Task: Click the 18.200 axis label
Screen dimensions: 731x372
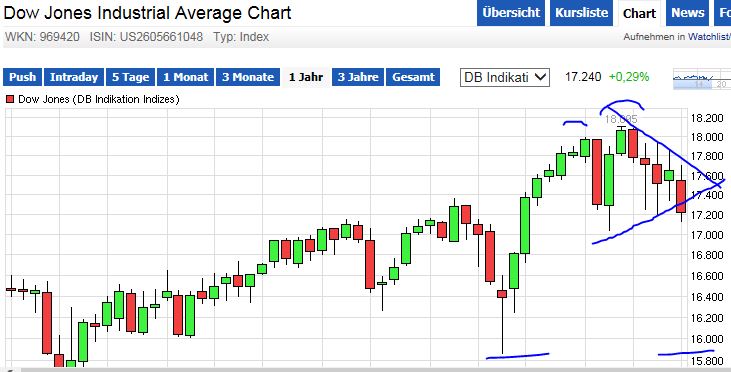Action: point(708,117)
